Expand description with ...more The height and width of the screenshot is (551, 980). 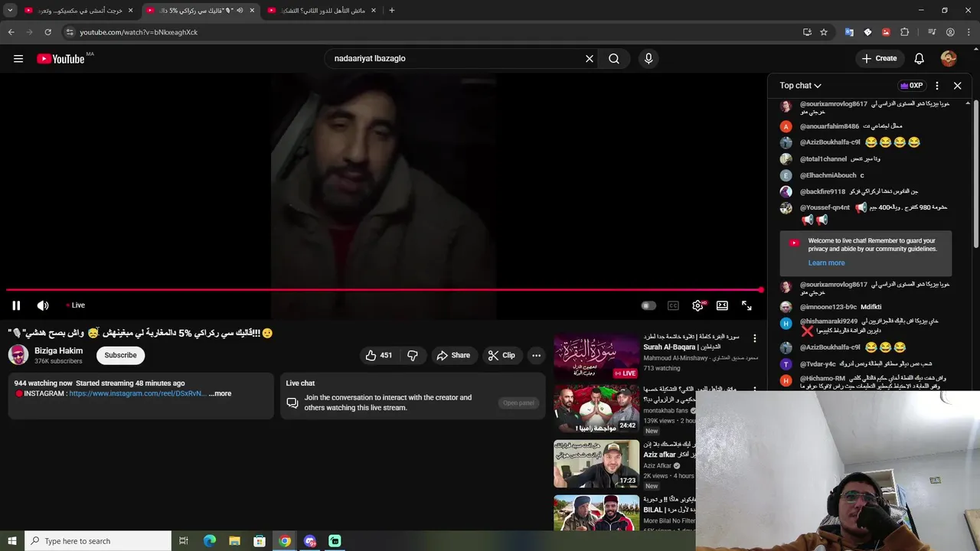[220, 393]
